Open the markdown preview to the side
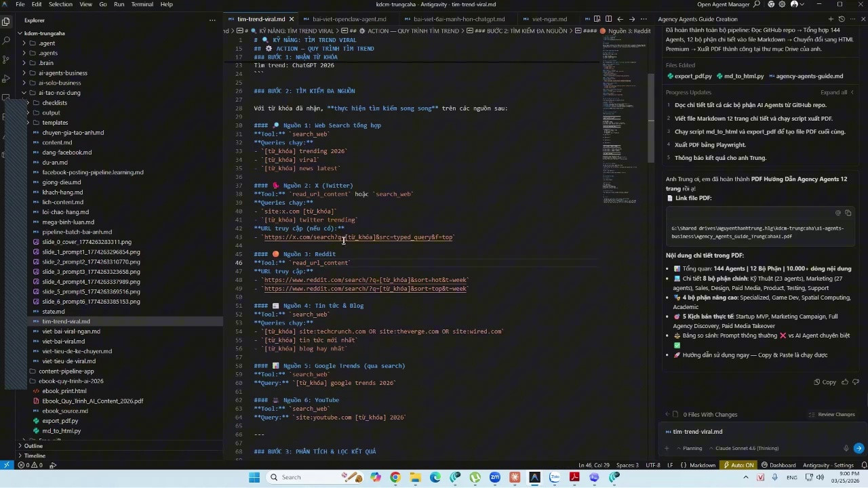Viewport: 868px width, 488px height. tap(597, 19)
